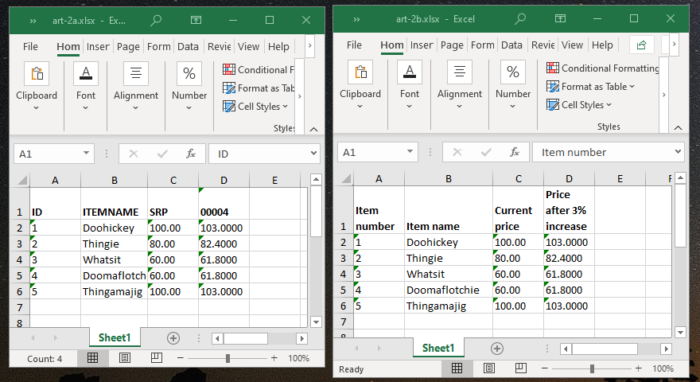Image resolution: width=700 pixels, height=382 pixels.
Task: Open ribbon display options in art-2a title bar
Action: [196, 20]
